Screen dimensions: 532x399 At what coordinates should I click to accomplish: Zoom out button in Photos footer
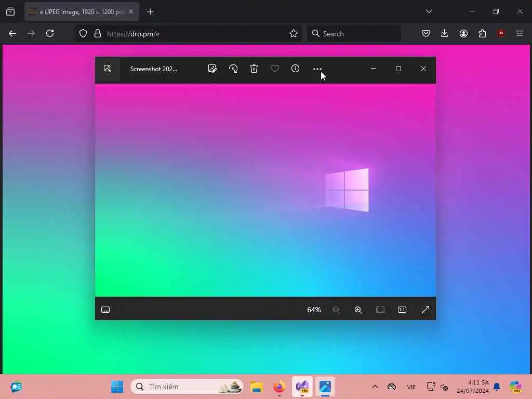pyautogui.click(x=336, y=310)
